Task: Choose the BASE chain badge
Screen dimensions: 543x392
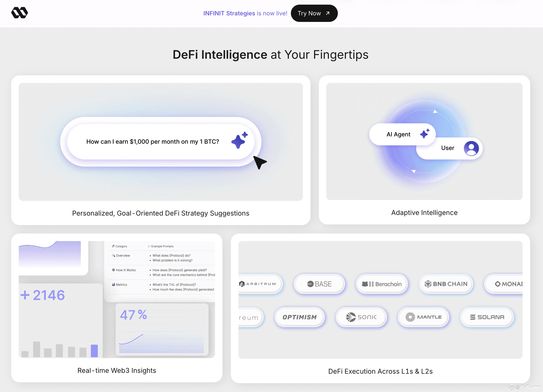Action: coord(319,284)
